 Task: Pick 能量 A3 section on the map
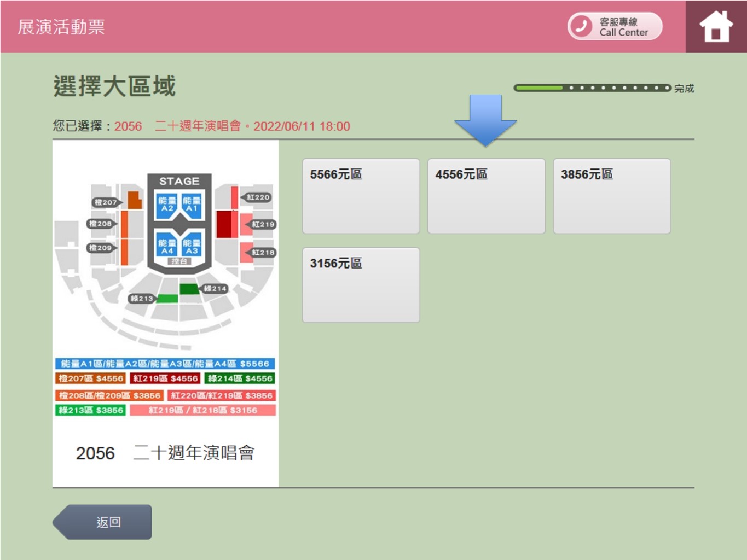[x=192, y=247]
